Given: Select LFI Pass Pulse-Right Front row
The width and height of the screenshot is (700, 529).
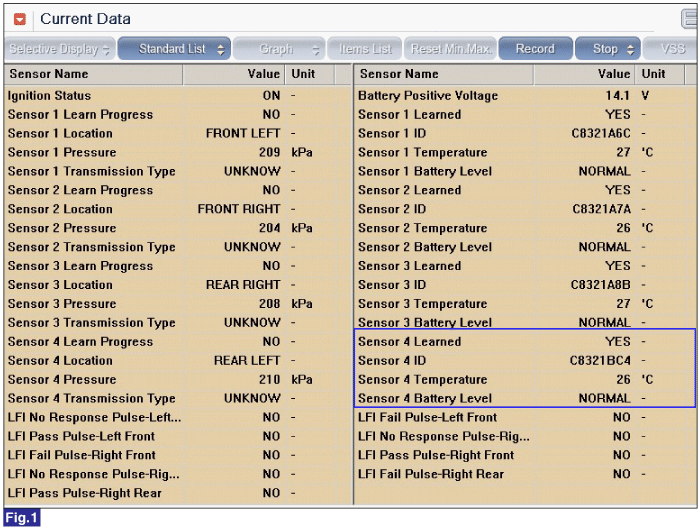Looking at the screenshot, I should coord(525,455).
